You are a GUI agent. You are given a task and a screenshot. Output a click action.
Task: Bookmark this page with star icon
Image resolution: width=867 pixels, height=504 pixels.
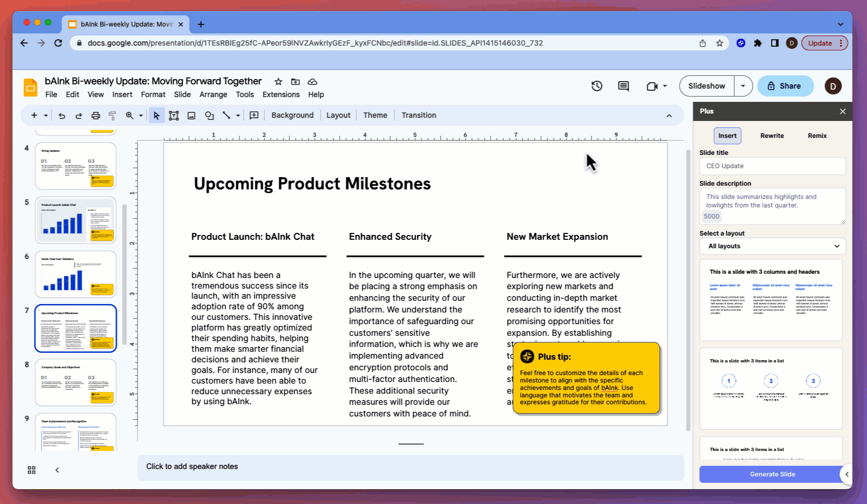[x=720, y=43]
